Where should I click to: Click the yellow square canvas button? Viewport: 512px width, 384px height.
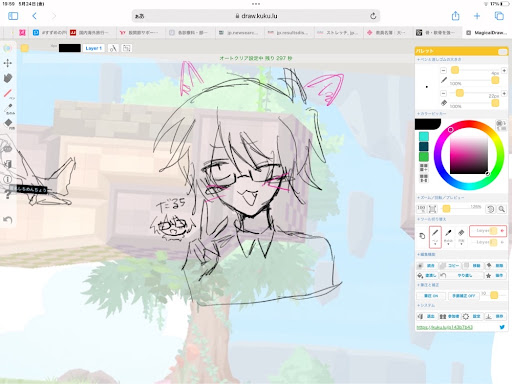(x=24, y=48)
